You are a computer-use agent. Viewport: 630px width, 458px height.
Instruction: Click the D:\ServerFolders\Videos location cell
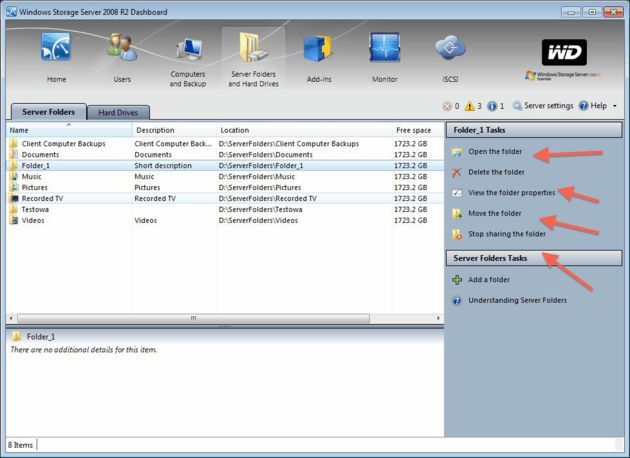pyautogui.click(x=258, y=220)
